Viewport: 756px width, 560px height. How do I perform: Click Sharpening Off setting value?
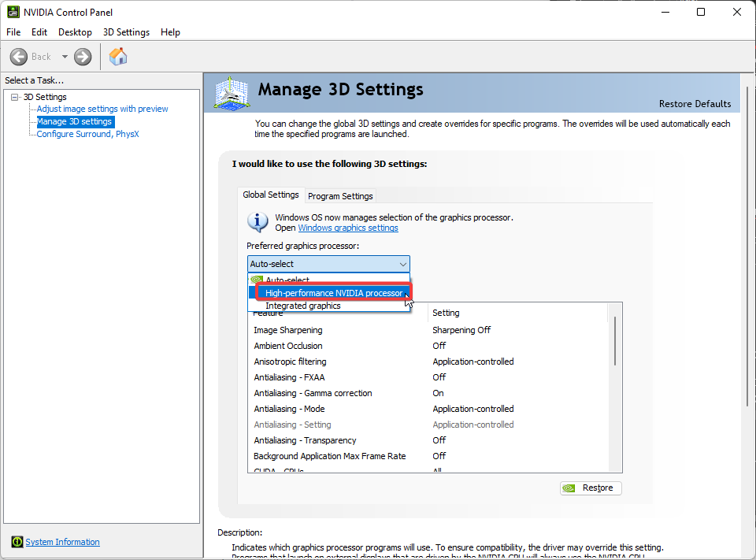(x=461, y=330)
